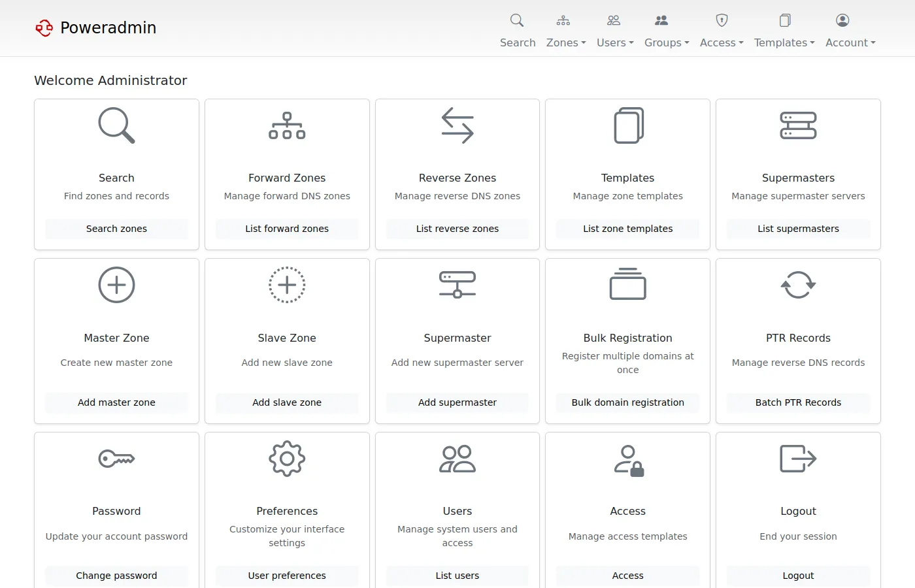
Task: Click the 'PTR Records' card title
Action: 798,338
